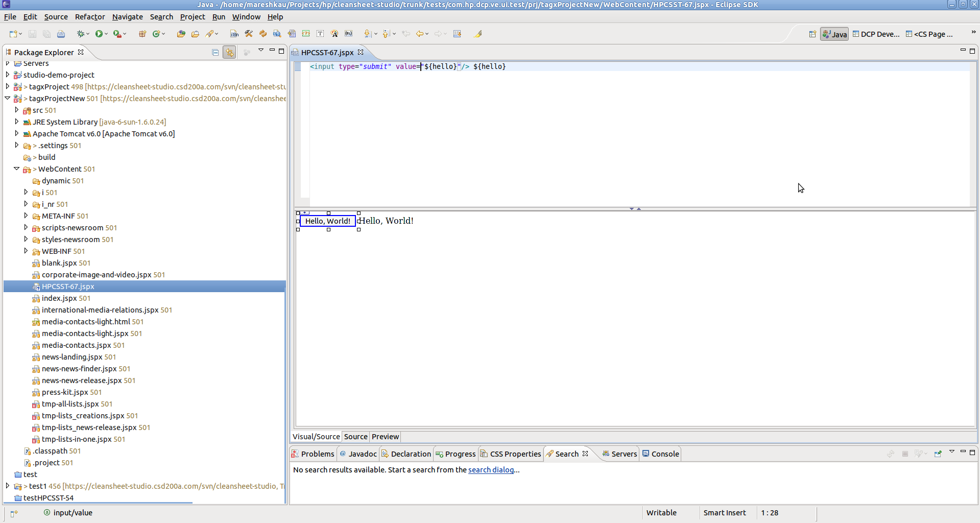Click the Open Perspective icon
This screenshot has width=980, height=523.
point(812,34)
